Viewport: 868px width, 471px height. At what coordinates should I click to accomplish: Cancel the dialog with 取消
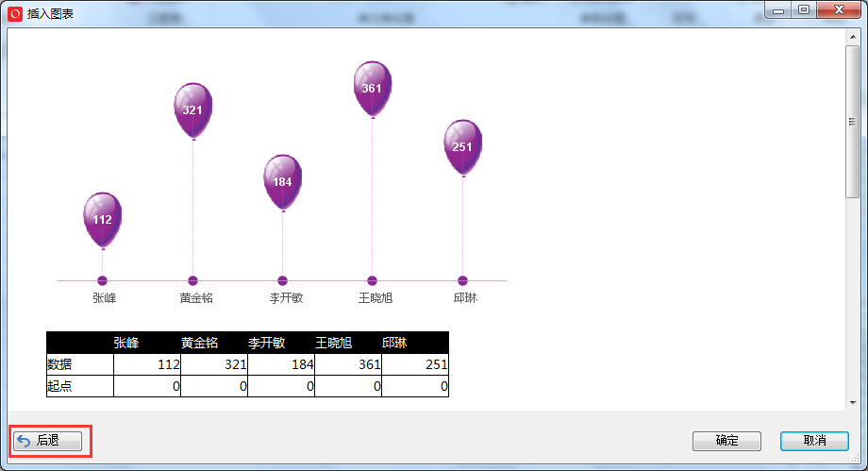814,441
